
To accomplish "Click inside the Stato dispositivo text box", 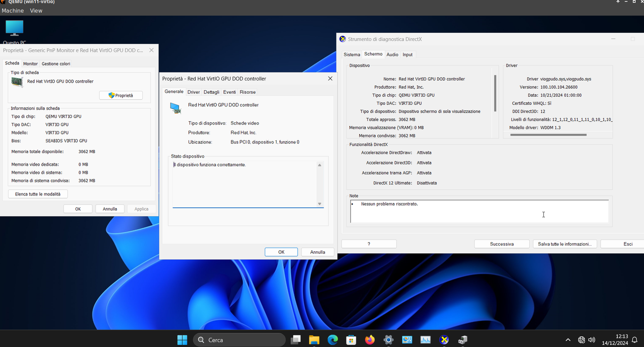I will pyautogui.click(x=245, y=184).
